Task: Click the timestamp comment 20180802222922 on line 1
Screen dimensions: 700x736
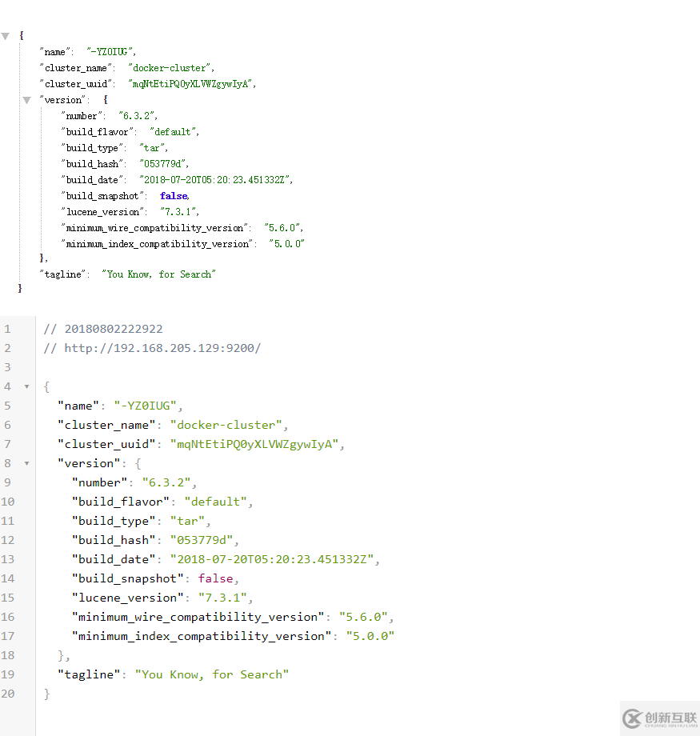Action: (113, 329)
